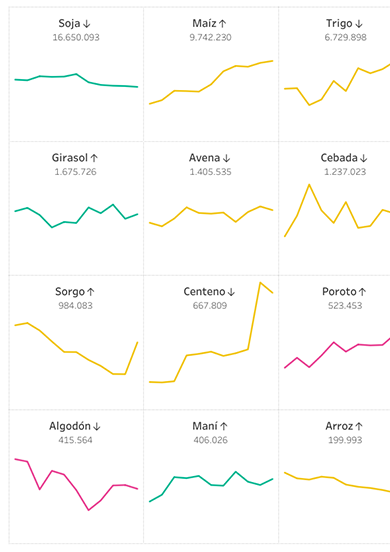The image size is (390, 552).
Task: Click the down arrow next to Avena
Action: 227,158
